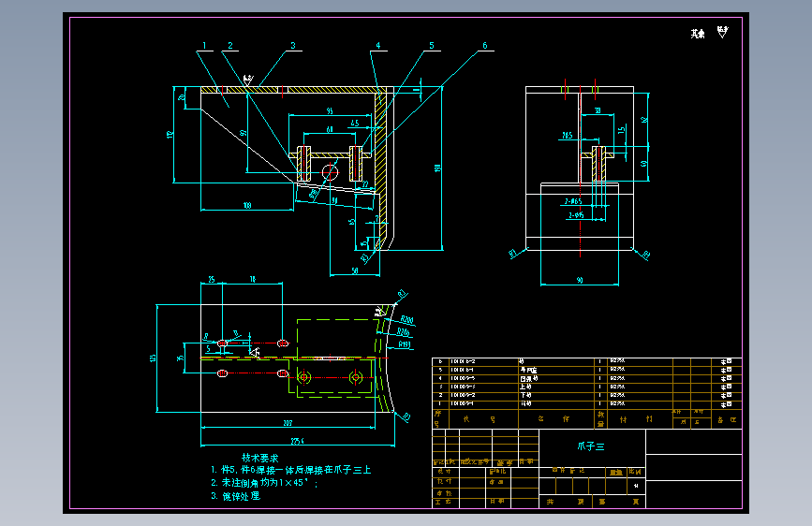Click part balloon number 3
Screen dimensions: 812x526
293,46
